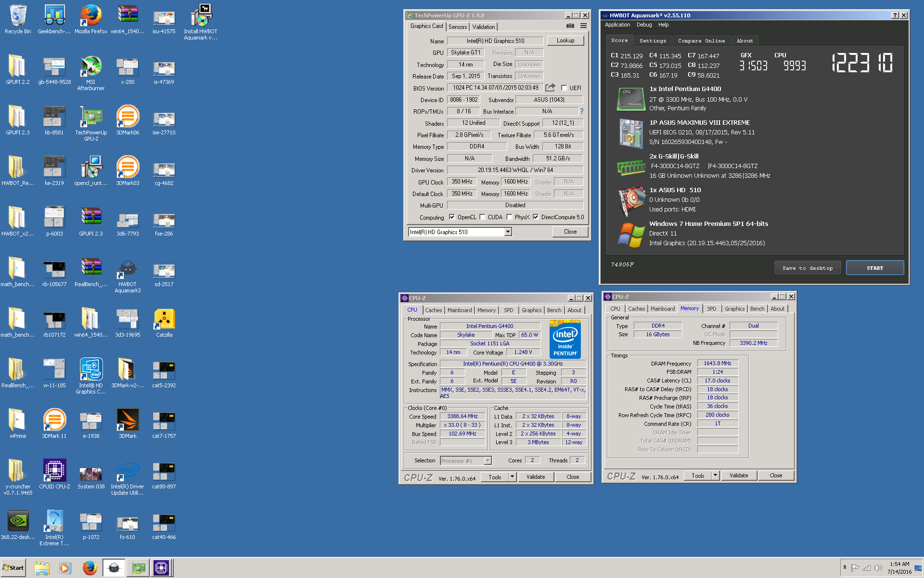Screen dimensions: 924x578
Task: Click GPU-Z Name field Intel HD Graphics 510
Action: (495, 41)
